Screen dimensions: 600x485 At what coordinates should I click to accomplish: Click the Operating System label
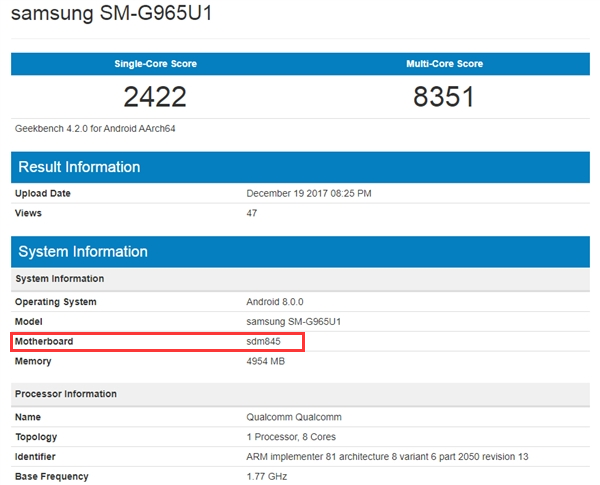coord(55,302)
